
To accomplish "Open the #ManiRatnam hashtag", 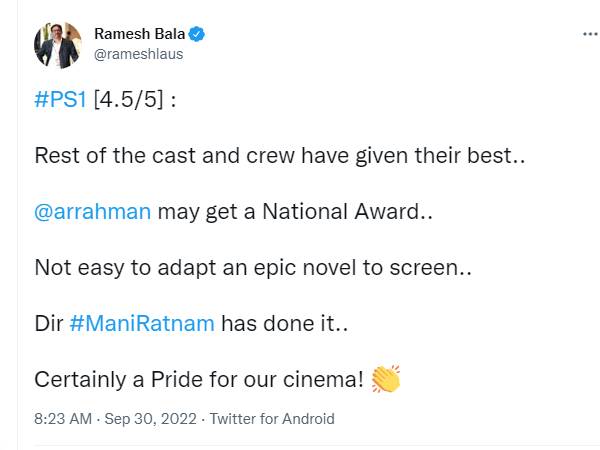I will (142, 324).
